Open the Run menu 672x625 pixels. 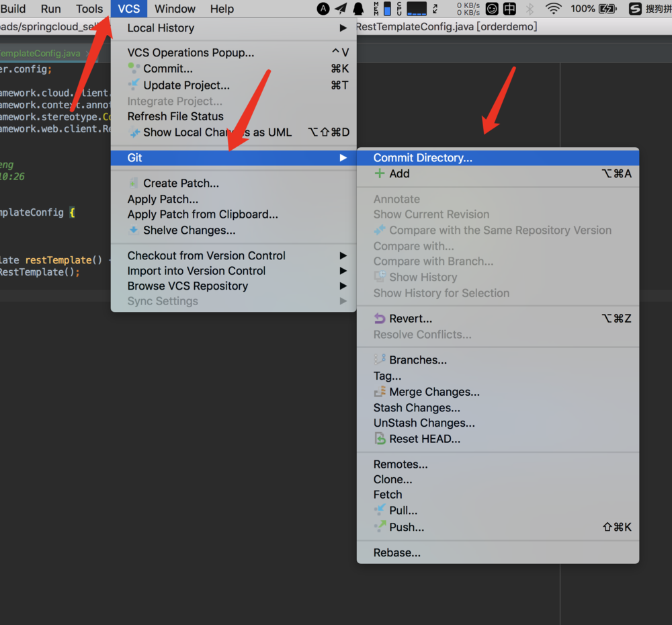[x=50, y=9]
